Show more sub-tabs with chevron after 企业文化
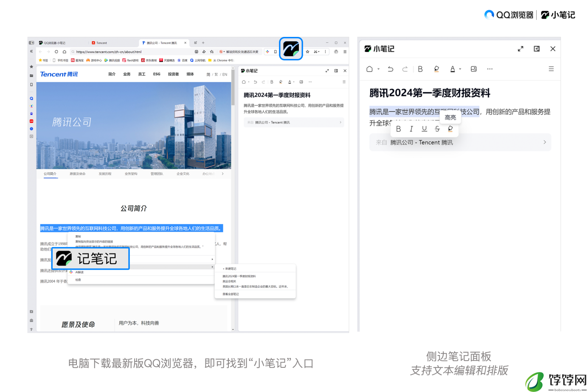This screenshot has width=588, height=392. [x=222, y=174]
